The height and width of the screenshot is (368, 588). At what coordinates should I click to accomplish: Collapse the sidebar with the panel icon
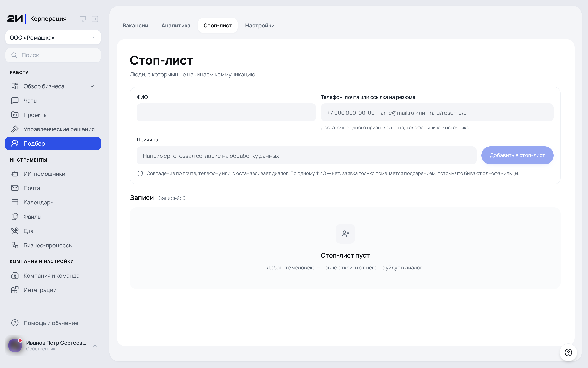[x=95, y=19]
